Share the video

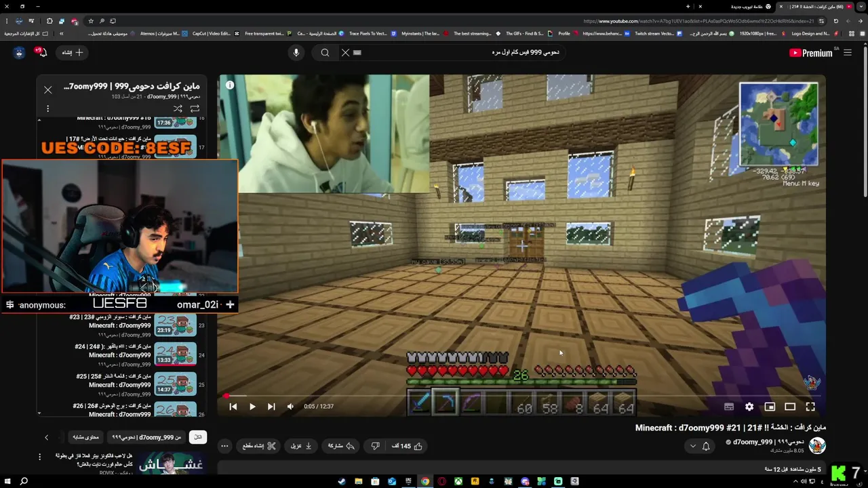[341, 446]
